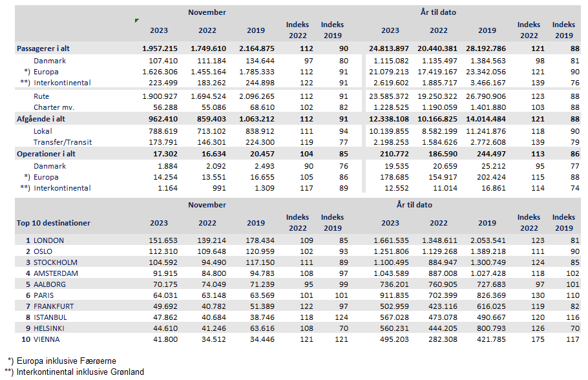Select the Operationer i alt row label
The width and height of the screenshot is (588, 380).
click(x=47, y=154)
